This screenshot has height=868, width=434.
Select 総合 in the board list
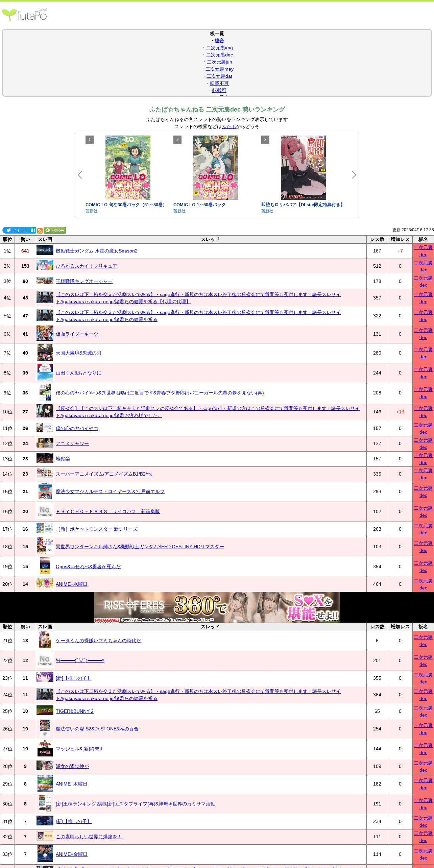coord(219,41)
